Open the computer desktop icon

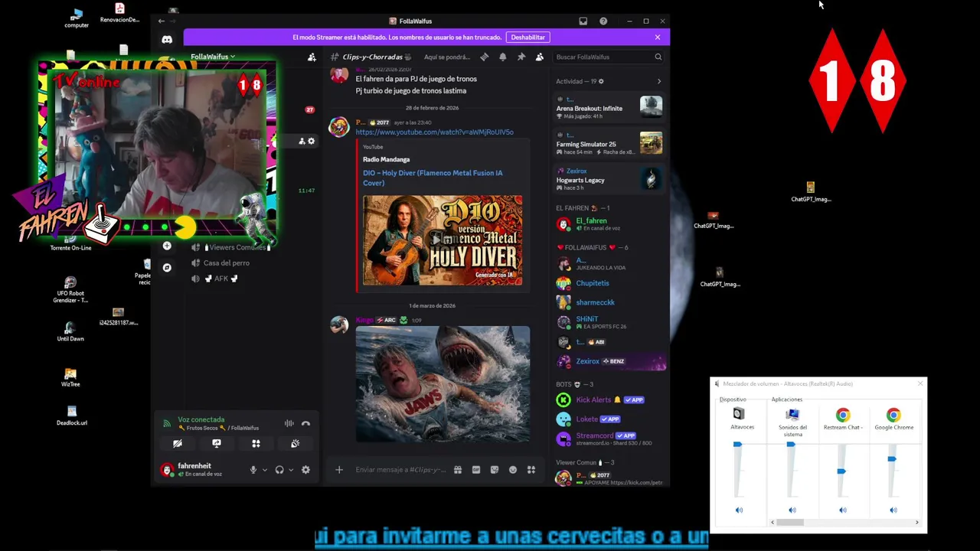click(x=77, y=18)
